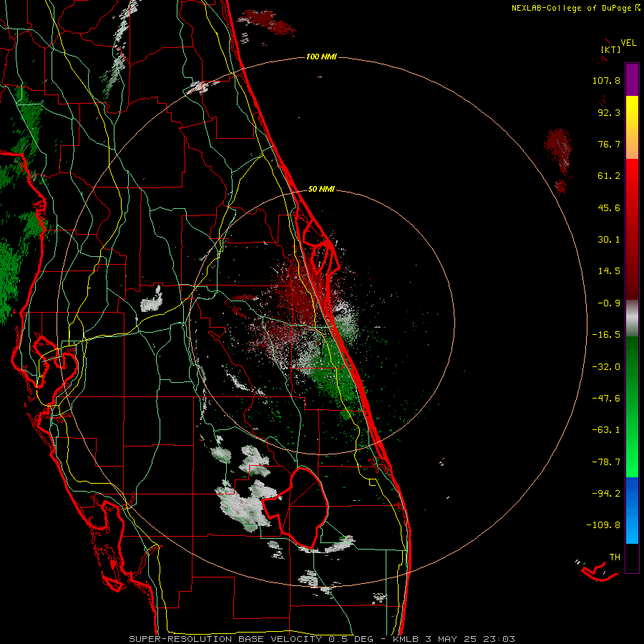This screenshot has height=644, width=644.
Task: Click the 14.5 legend value
Action: click(609, 271)
